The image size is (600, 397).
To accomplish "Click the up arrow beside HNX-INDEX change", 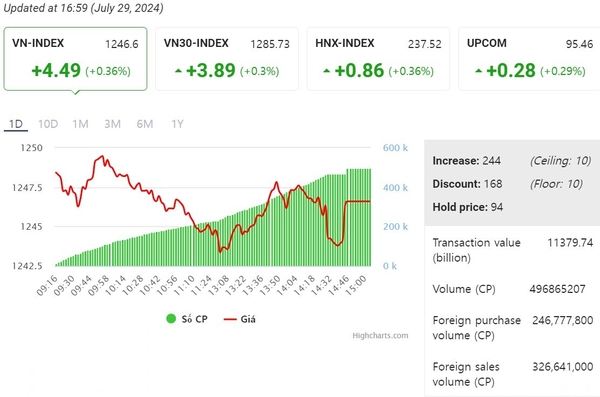I will (326, 71).
